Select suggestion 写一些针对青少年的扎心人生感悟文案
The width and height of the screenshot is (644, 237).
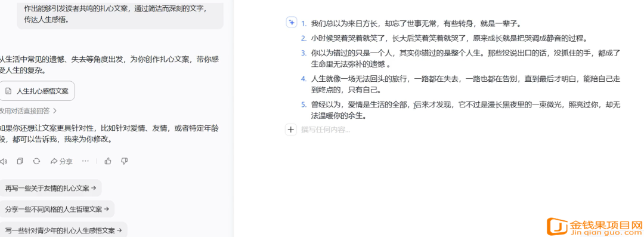point(63,230)
